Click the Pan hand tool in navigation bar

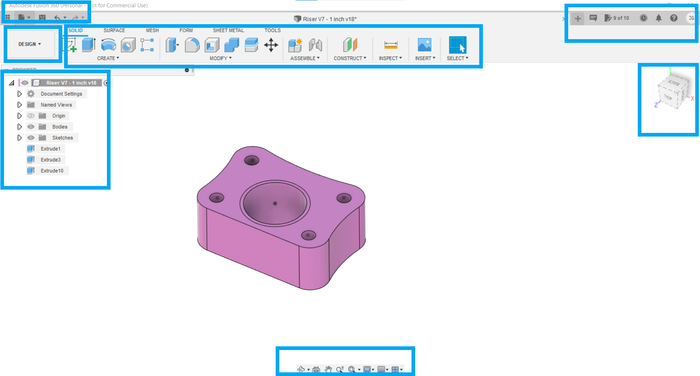click(x=328, y=369)
